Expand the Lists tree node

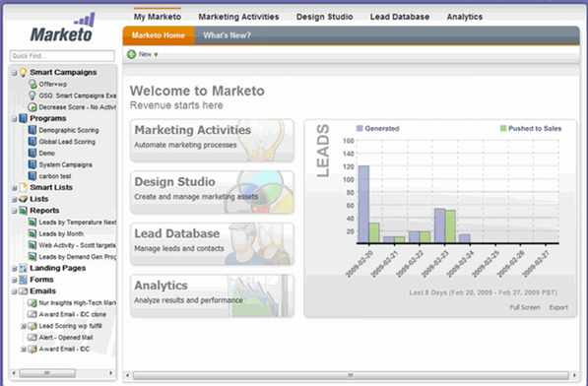coord(14,199)
